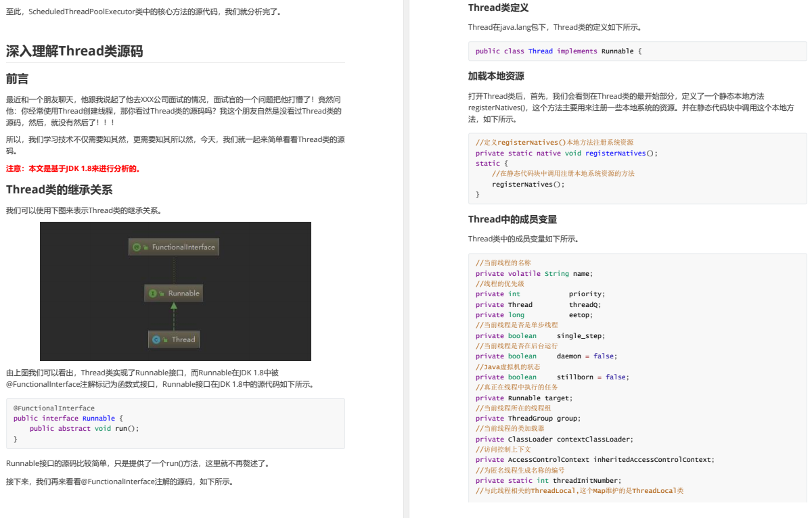Click the sentence 我们可以使用下图来表示Thread类的继承关系
The image size is (812, 518).
coord(84,210)
